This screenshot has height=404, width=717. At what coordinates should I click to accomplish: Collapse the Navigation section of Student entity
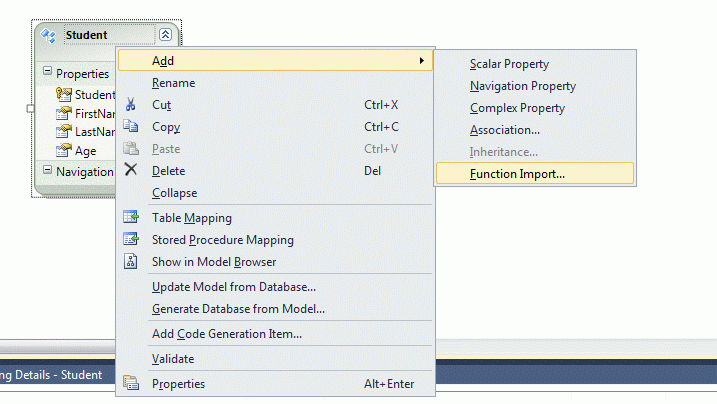point(46,171)
